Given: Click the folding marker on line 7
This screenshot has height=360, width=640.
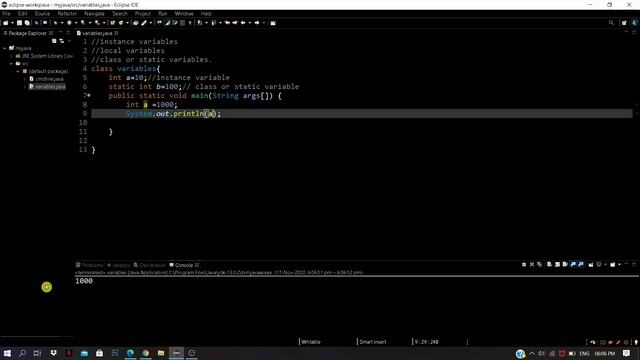Looking at the screenshot, I should [89, 96].
